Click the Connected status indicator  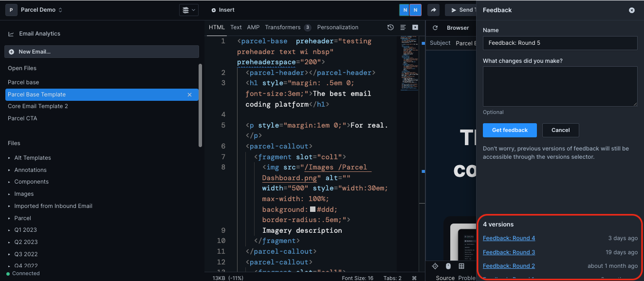(23, 273)
